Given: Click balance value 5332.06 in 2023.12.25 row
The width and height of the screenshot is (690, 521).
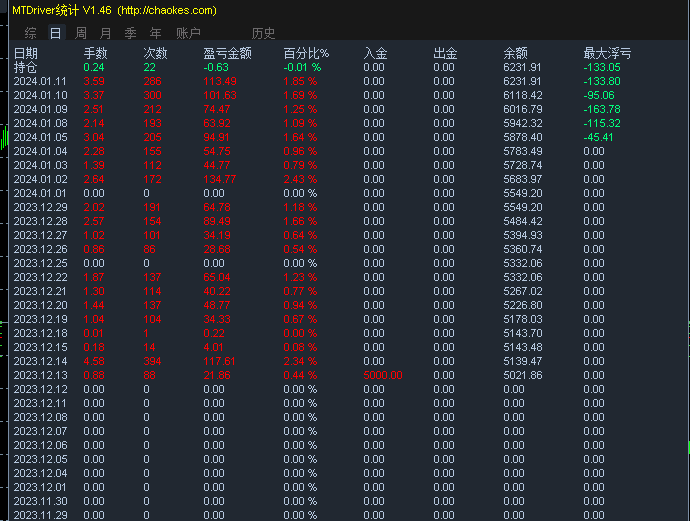Looking at the screenshot, I should tap(523, 263).
